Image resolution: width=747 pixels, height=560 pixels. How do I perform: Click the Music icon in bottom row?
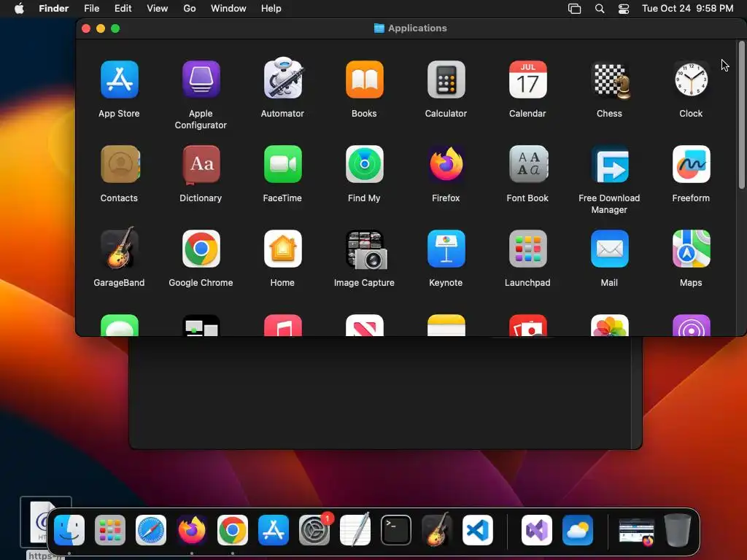282,325
